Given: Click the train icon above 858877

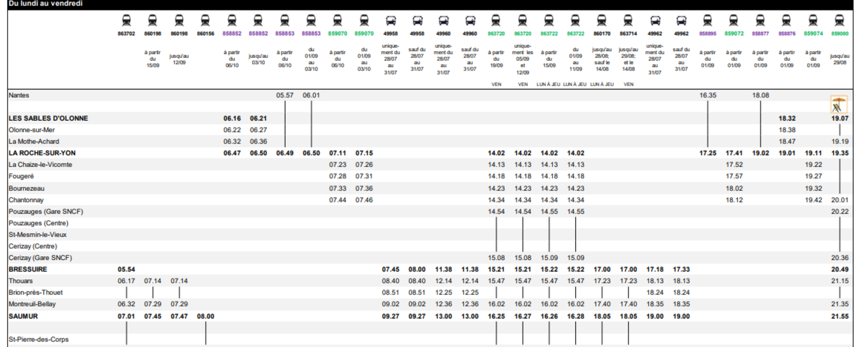Looking at the screenshot, I should coord(760,20).
